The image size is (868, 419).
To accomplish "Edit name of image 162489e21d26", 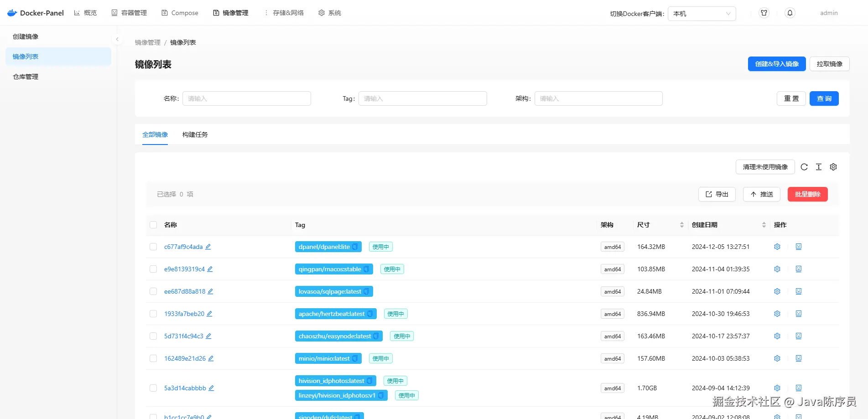I will coord(211,358).
